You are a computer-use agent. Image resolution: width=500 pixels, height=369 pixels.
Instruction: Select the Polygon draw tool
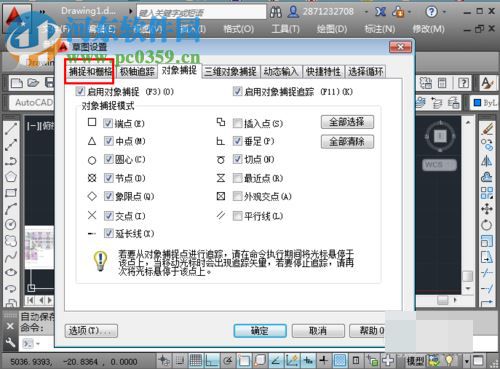click(11, 177)
